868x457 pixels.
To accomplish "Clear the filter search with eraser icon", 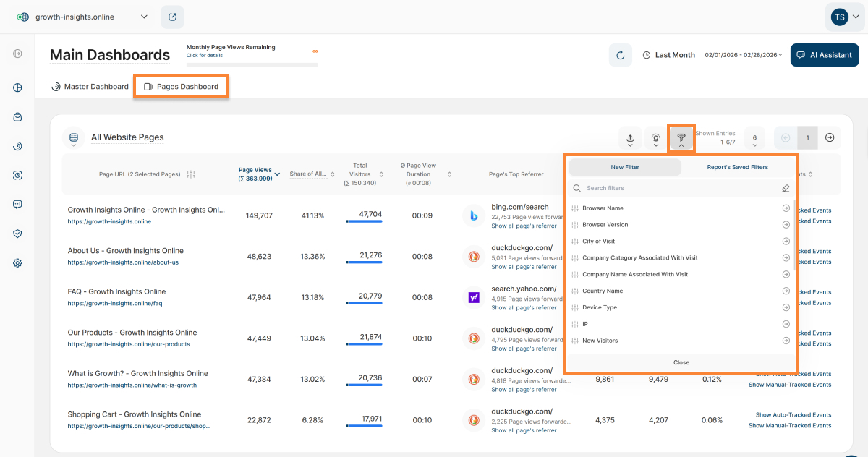I will click(x=786, y=188).
